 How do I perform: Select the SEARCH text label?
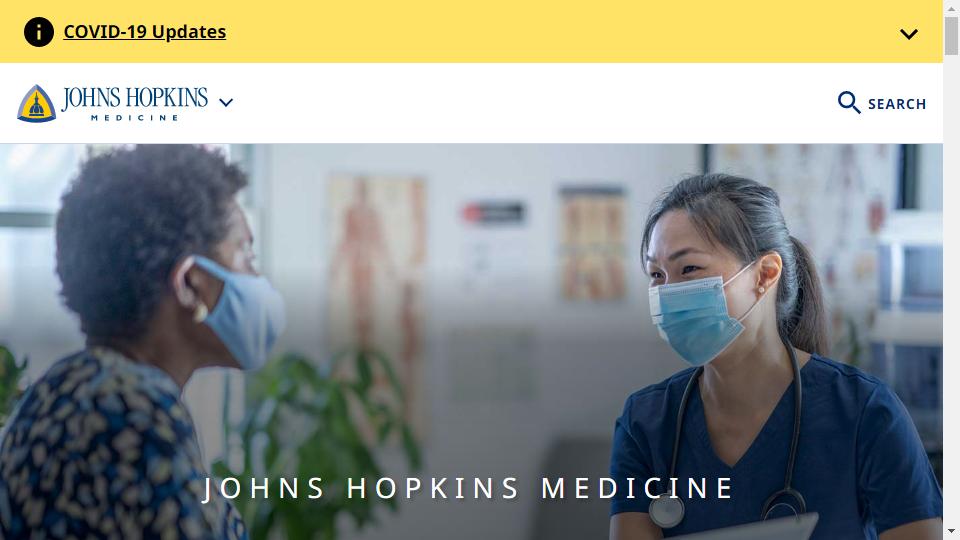(x=897, y=104)
